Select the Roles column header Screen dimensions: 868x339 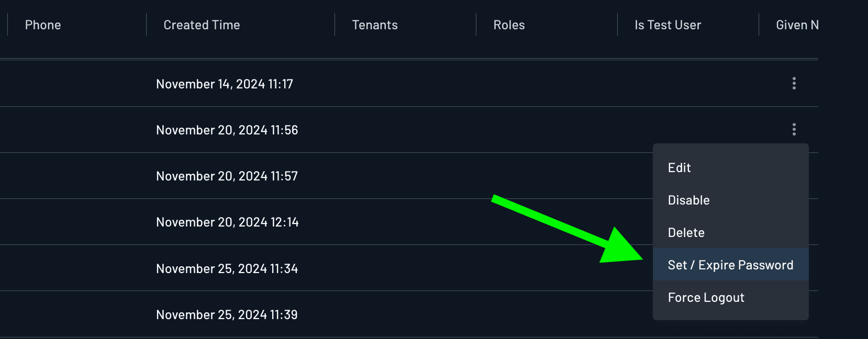click(x=509, y=25)
